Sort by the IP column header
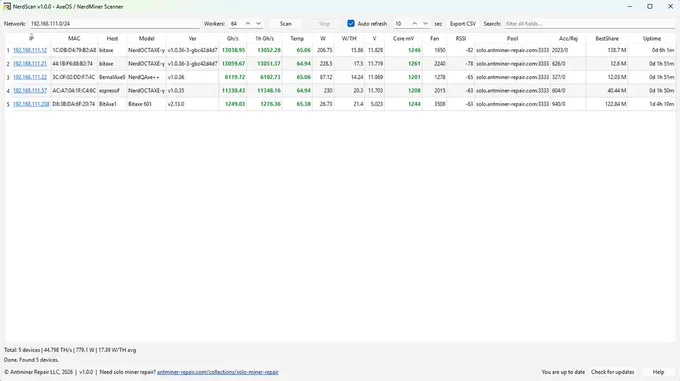 31,39
